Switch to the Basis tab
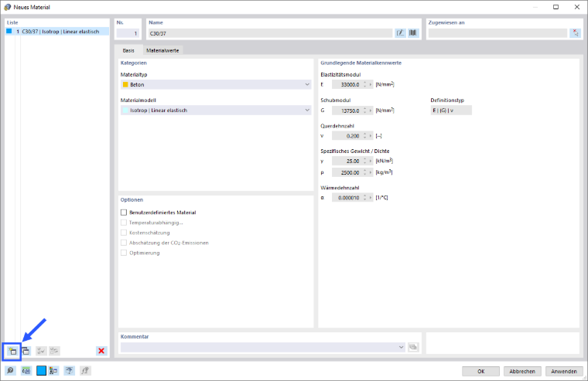 coord(128,50)
